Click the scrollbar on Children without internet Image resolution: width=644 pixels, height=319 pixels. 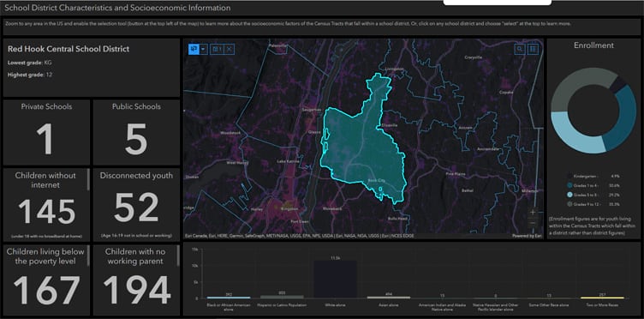[x=88, y=179]
